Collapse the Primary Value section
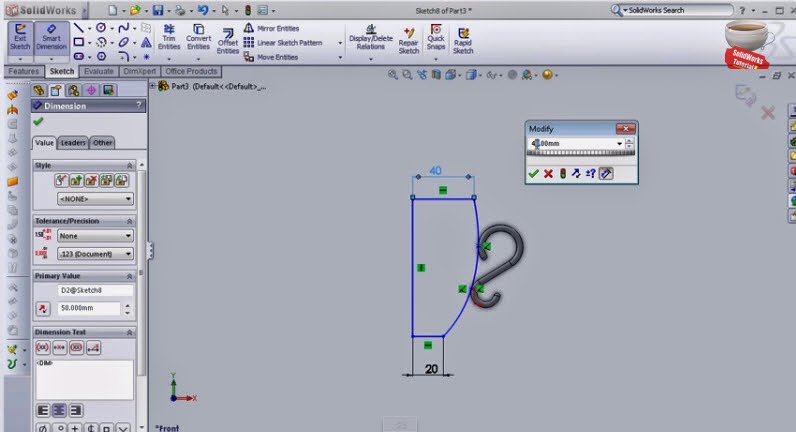The width and height of the screenshot is (796, 432). tap(129, 276)
